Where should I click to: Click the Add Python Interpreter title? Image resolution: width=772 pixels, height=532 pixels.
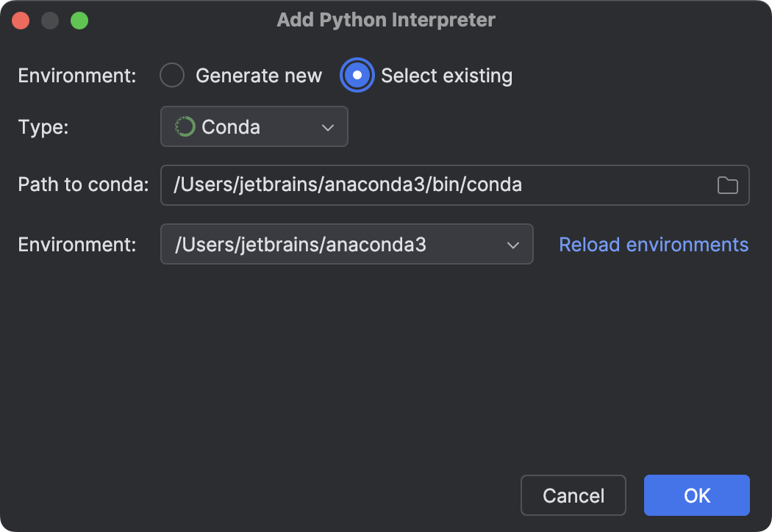[386, 20]
